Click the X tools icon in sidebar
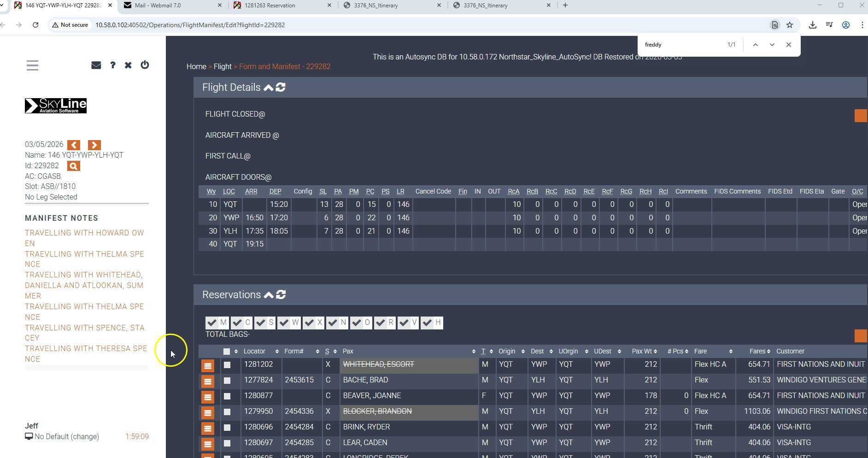This screenshot has height=458, width=868. (128, 65)
